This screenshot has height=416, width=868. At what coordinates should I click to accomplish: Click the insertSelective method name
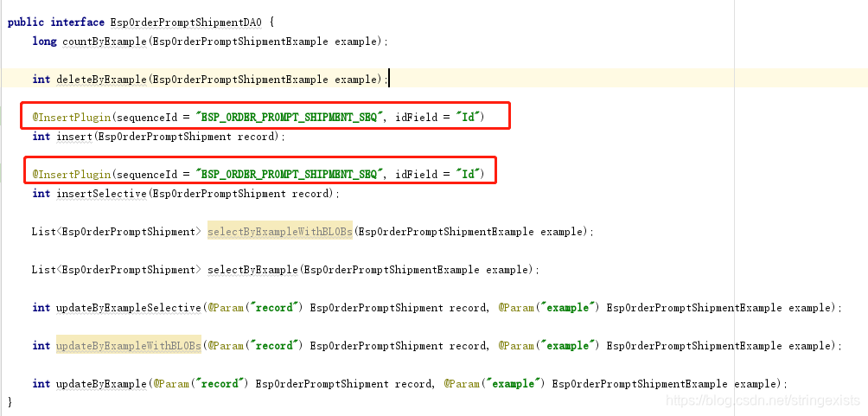coord(102,194)
